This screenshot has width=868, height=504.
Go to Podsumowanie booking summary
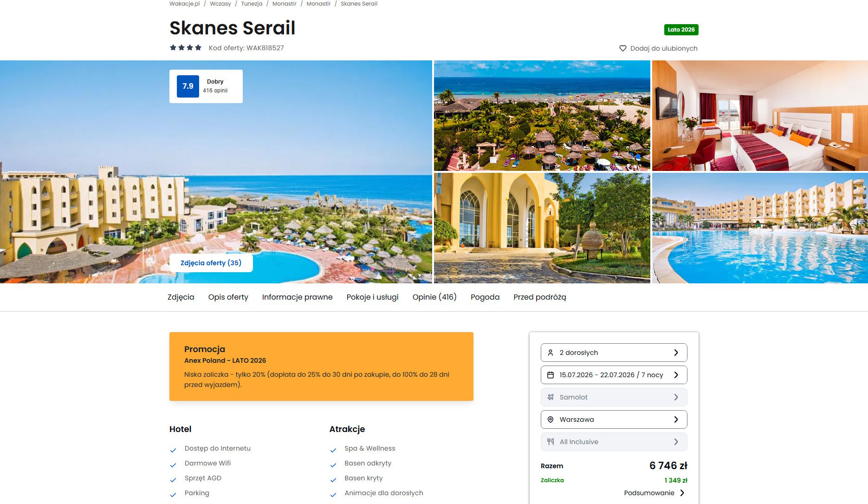coord(654,493)
